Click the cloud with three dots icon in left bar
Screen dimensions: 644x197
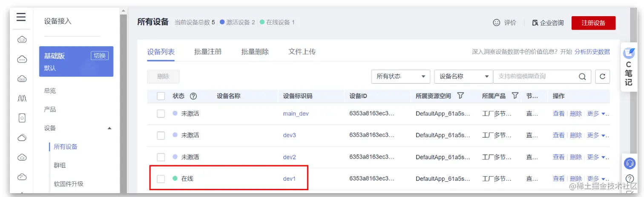tap(22, 60)
